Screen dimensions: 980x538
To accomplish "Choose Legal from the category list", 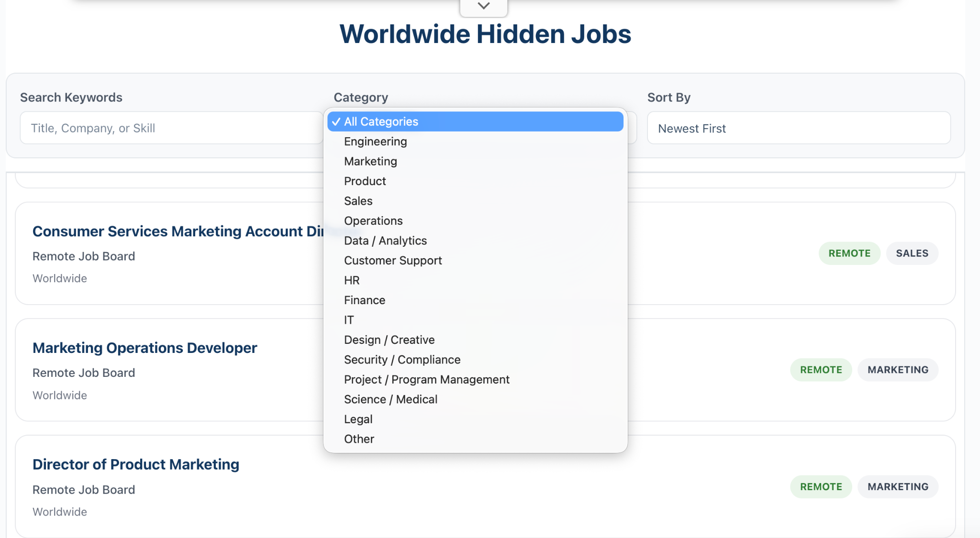I will pyautogui.click(x=475, y=419).
